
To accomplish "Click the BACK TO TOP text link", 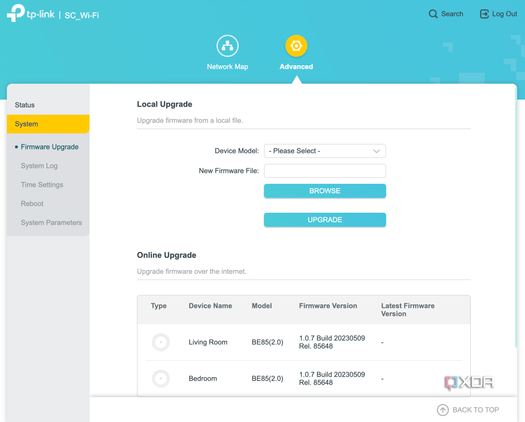I will (476, 410).
